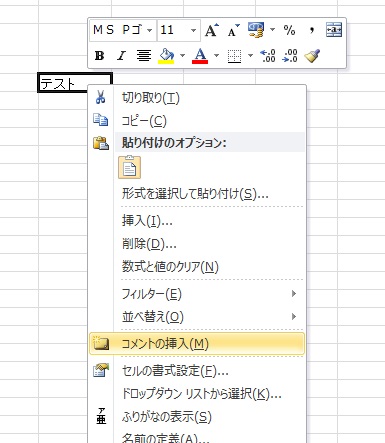
Task: Choose コピー(C) from context menu
Action: coord(197,120)
